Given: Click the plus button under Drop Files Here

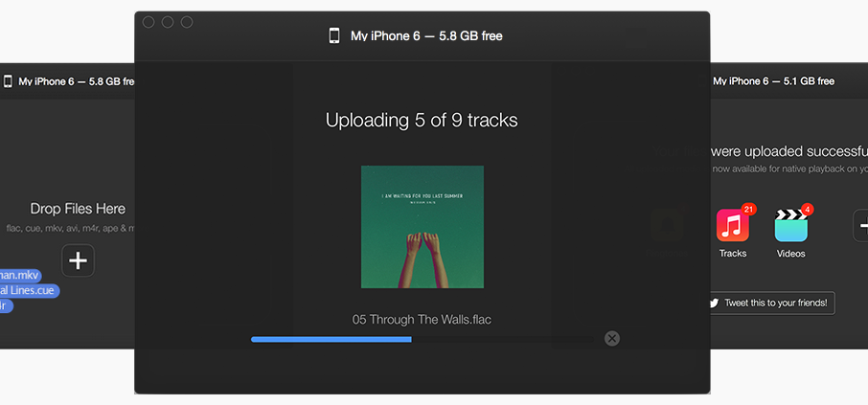Looking at the screenshot, I should point(78,260).
